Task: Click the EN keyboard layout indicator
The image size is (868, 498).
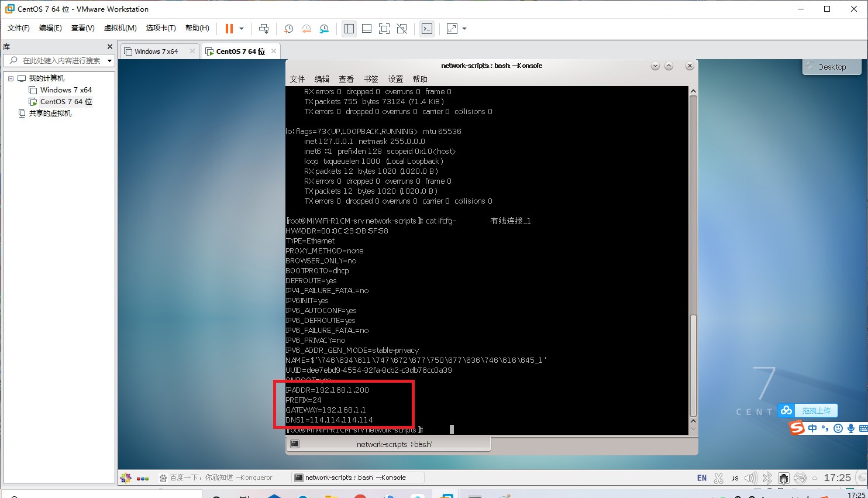Action: (702, 478)
